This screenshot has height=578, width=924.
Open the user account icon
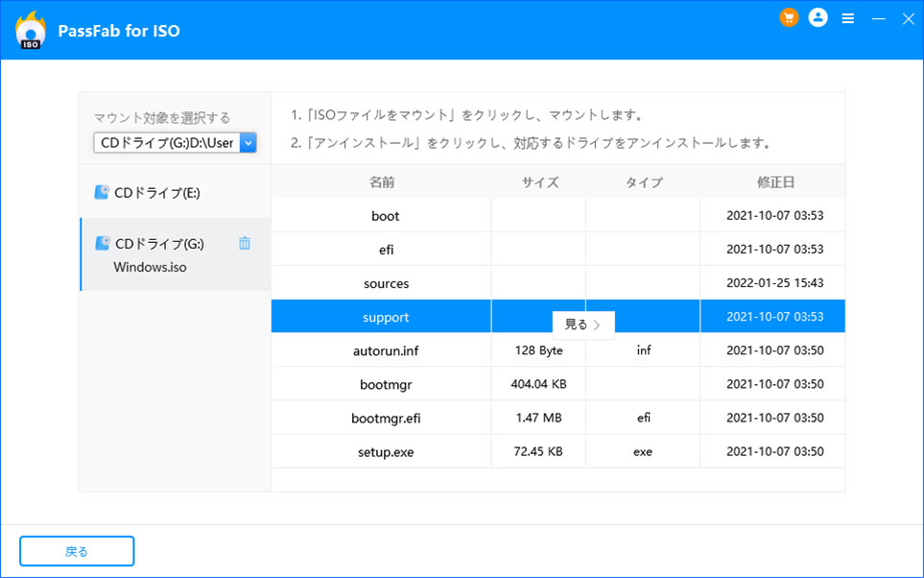pos(817,17)
